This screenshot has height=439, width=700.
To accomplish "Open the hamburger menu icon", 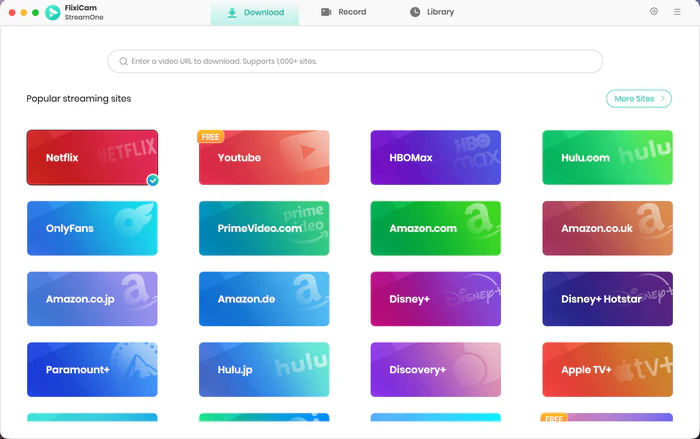I will pos(677,12).
